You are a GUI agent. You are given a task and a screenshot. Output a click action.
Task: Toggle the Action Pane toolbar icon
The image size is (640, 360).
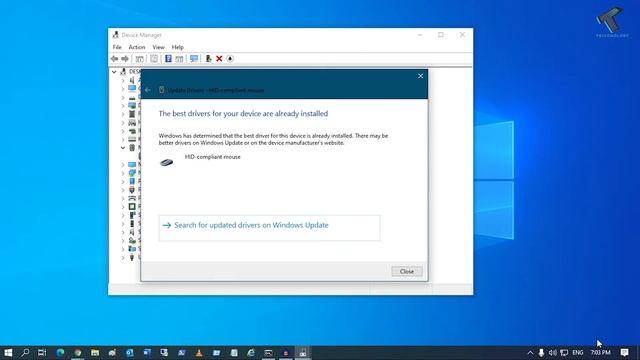[x=179, y=59]
